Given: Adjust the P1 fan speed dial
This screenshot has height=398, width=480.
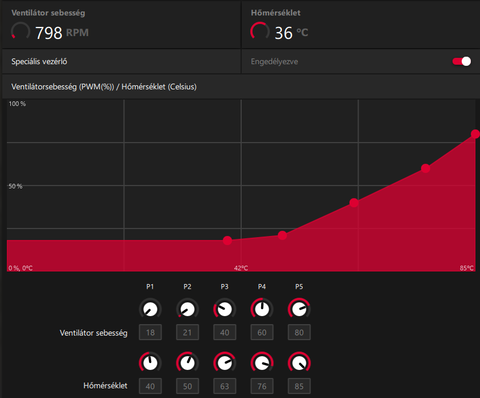Looking at the screenshot, I should coord(150,309).
